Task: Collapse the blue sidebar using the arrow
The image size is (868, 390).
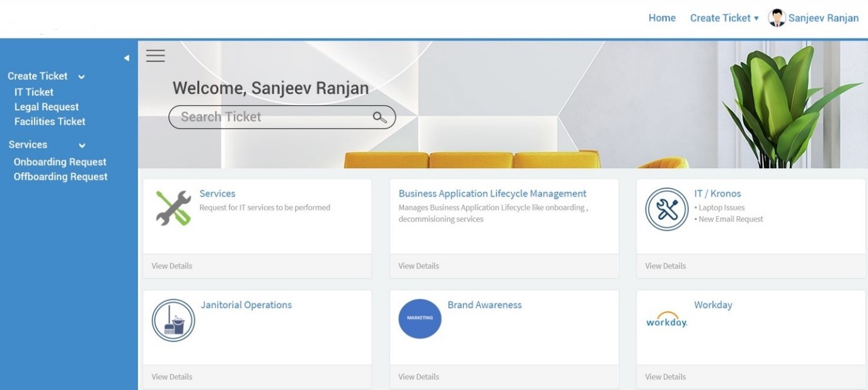Action: tap(126, 57)
